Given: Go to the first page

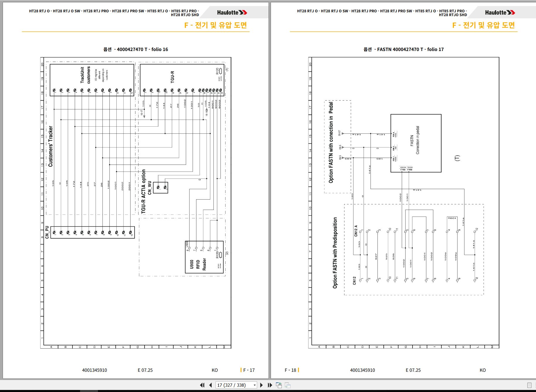Looking at the screenshot, I should [202, 385].
